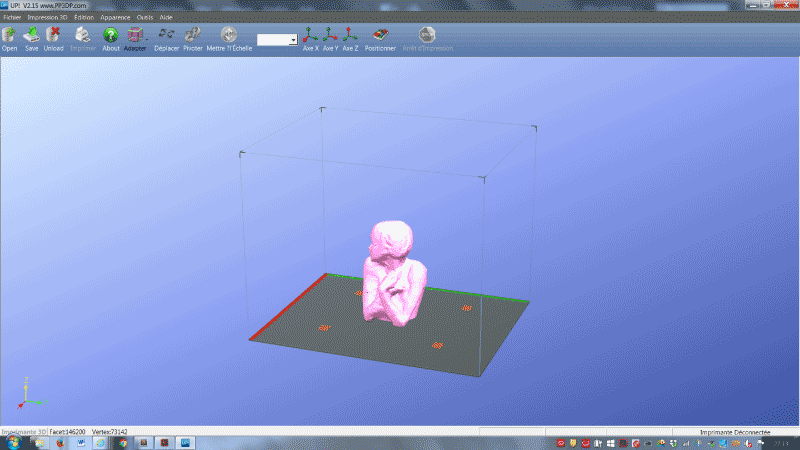Click the Imprimante Déconnectée status text
The image size is (800, 450).
735,432
